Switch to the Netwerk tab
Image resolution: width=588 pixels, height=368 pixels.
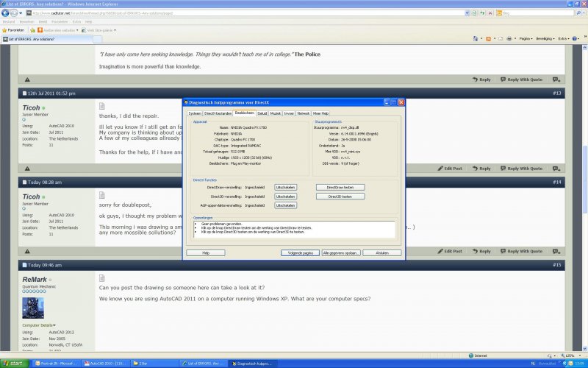click(x=304, y=113)
